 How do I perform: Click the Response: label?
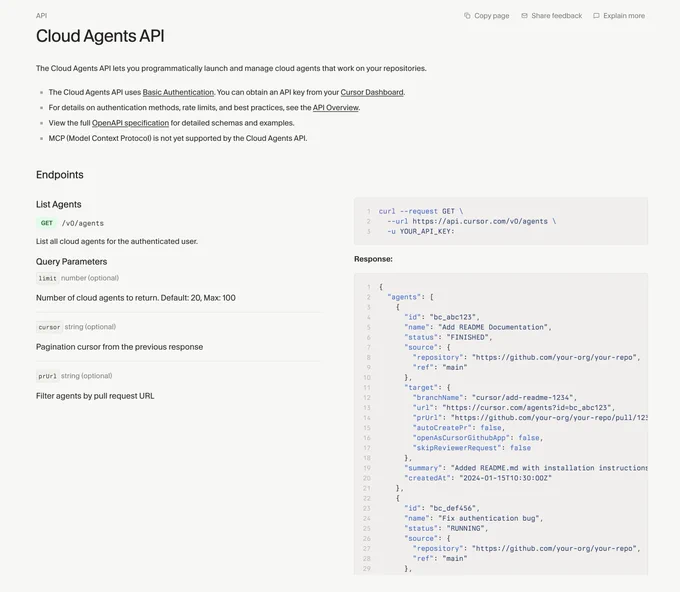pyautogui.click(x=373, y=259)
